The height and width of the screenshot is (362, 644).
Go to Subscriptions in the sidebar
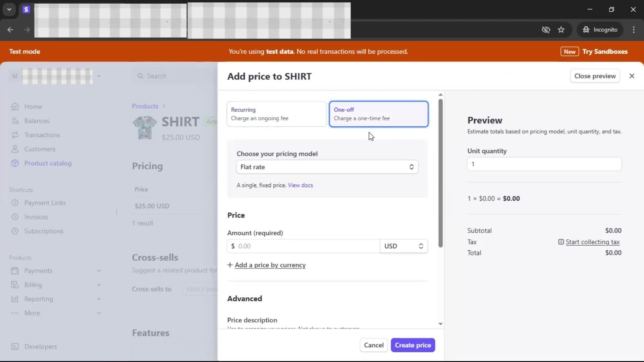click(x=44, y=231)
